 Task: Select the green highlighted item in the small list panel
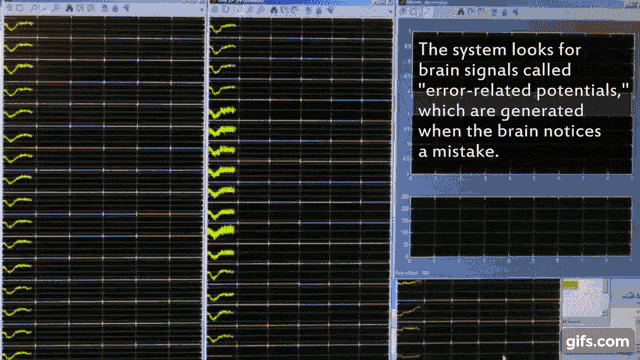(570, 284)
